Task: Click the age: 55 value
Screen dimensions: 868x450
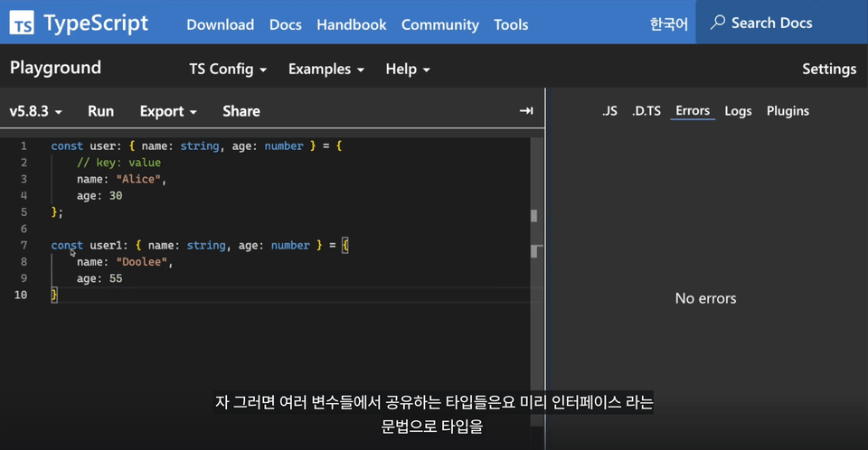Action: (x=99, y=278)
